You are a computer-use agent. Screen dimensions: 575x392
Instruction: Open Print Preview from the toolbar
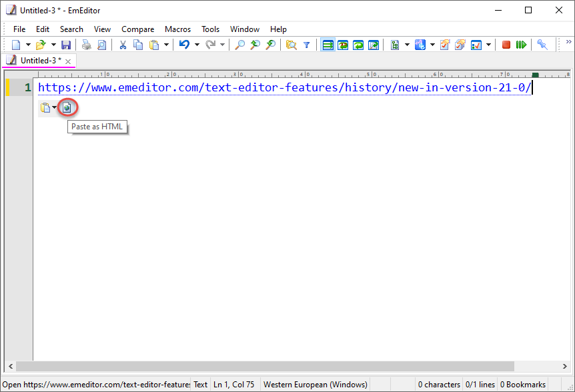coord(102,45)
